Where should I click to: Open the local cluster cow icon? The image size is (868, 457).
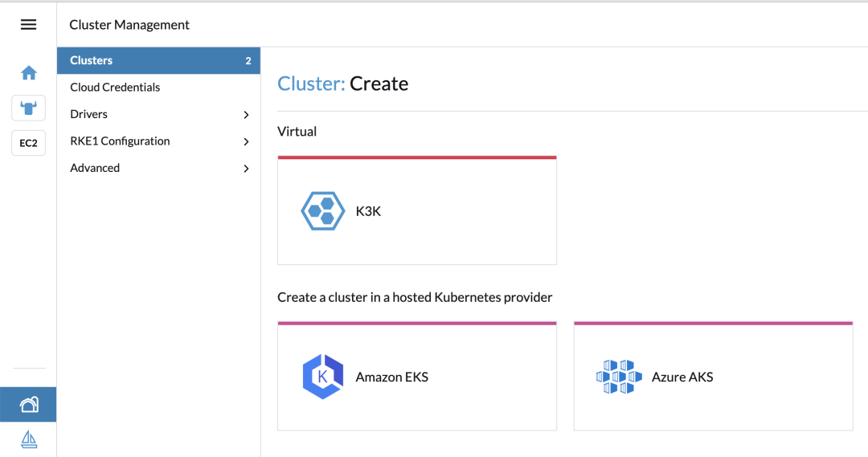[29, 108]
